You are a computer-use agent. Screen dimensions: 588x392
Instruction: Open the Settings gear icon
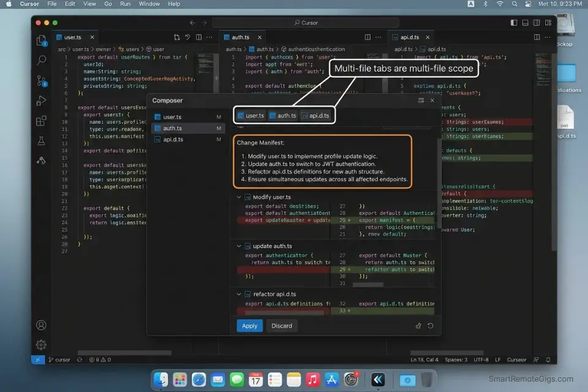pyautogui.click(x=41, y=345)
